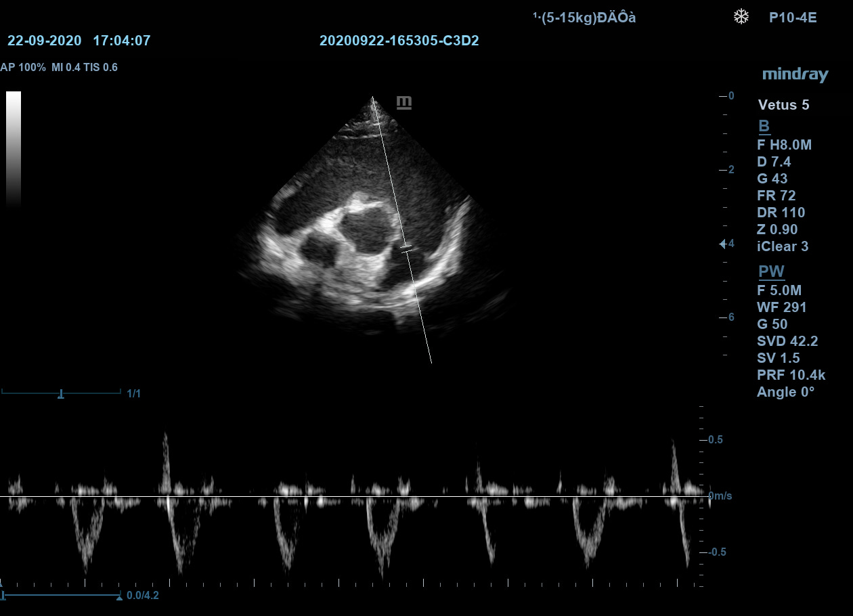Image resolution: width=853 pixels, height=616 pixels.
Task: Click the 0m/s Doppler baseline label
Action: (x=720, y=496)
